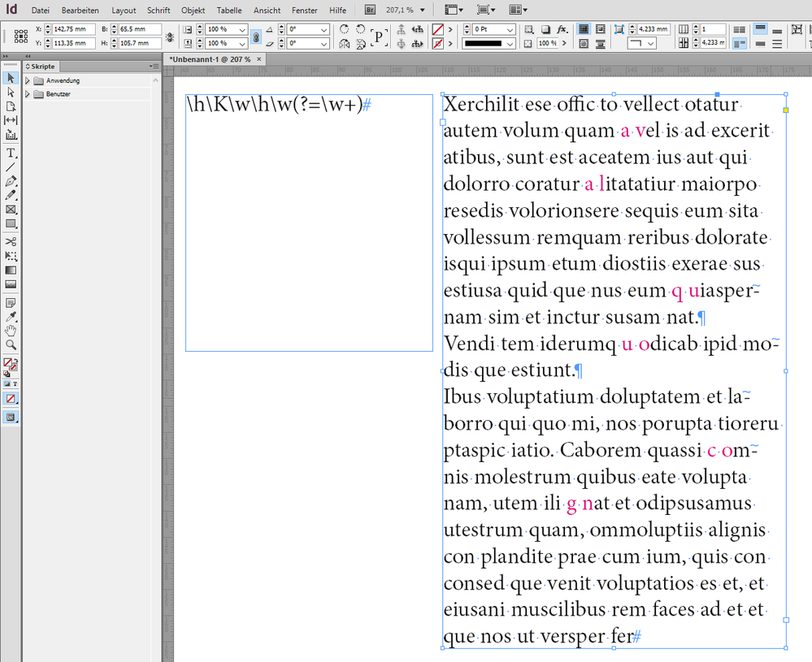Select the Type tool
812x662 pixels.
tap(11, 153)
